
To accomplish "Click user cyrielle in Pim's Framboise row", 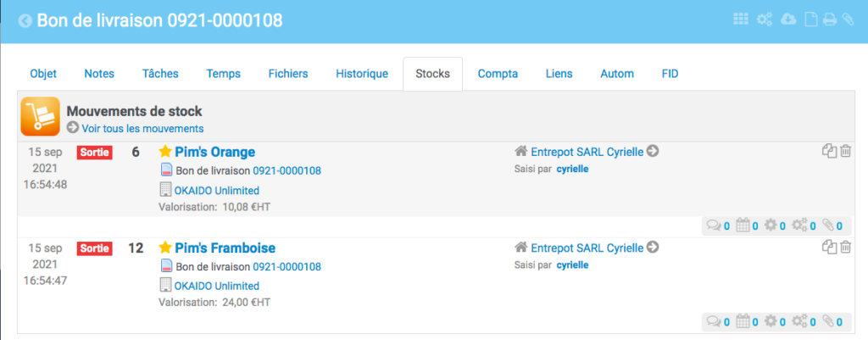I will [572, 265].
